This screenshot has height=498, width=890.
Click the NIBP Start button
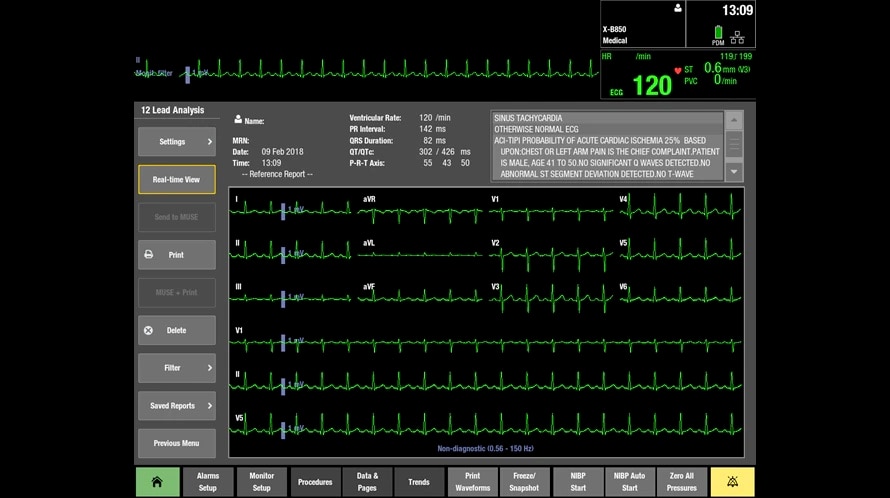click(579, 482)
